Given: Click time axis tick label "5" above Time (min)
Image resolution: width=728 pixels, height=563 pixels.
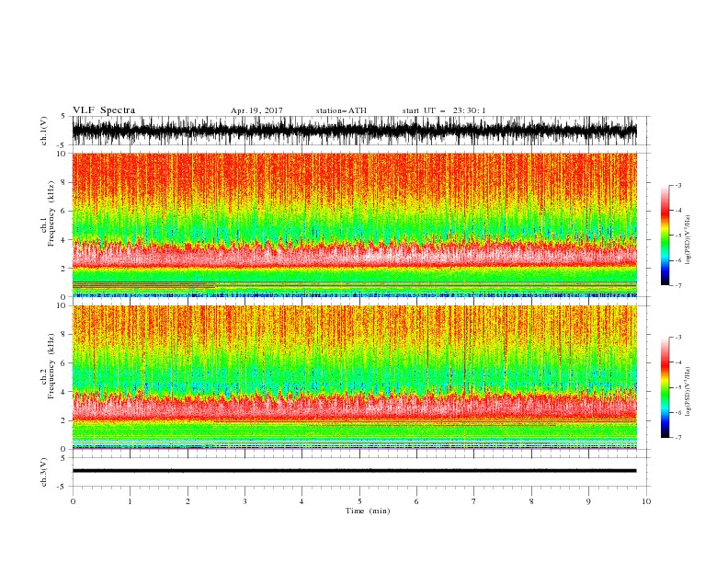Looking at the screenshot, I should pyautogui.click(x=359, y=501).
